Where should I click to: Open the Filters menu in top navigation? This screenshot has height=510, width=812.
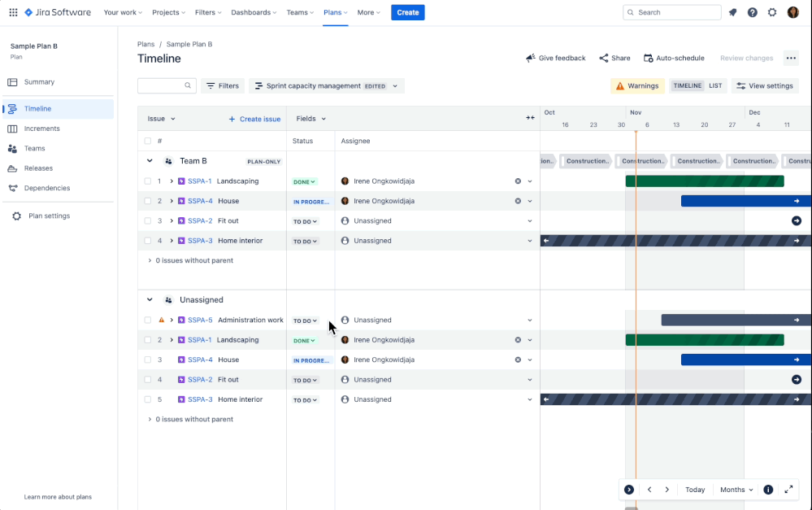click(208, 12)
